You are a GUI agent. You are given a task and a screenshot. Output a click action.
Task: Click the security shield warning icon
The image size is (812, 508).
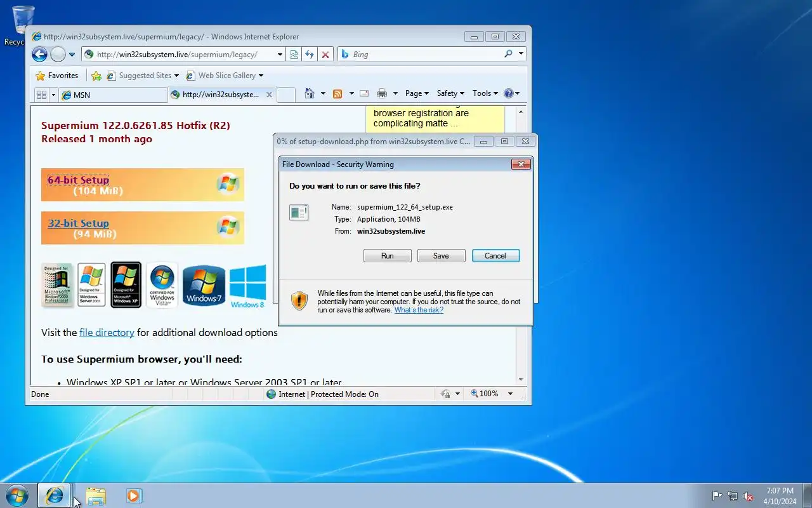299,300
